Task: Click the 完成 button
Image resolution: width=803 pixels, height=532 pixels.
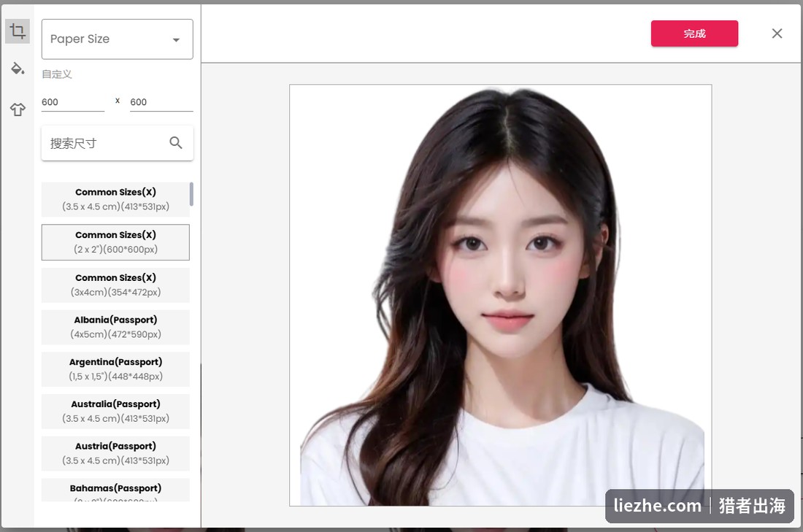Action: [694, 34]
